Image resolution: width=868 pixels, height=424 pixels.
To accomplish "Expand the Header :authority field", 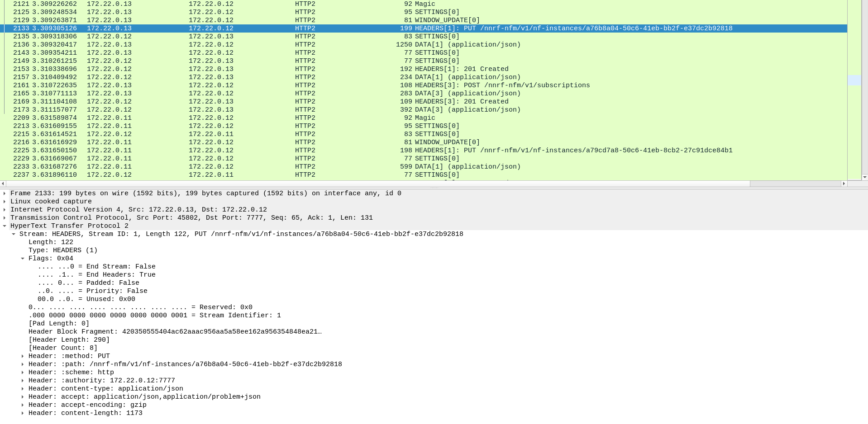I will [x=23, y=380].
